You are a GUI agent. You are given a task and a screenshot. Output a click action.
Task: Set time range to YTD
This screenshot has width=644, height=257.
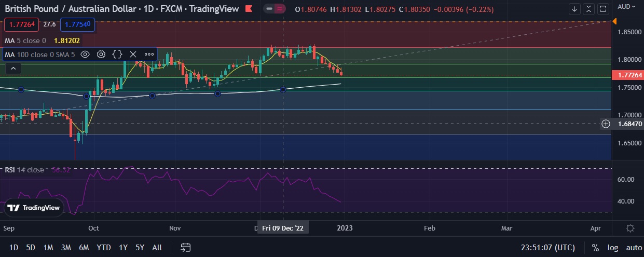point(103,248)
